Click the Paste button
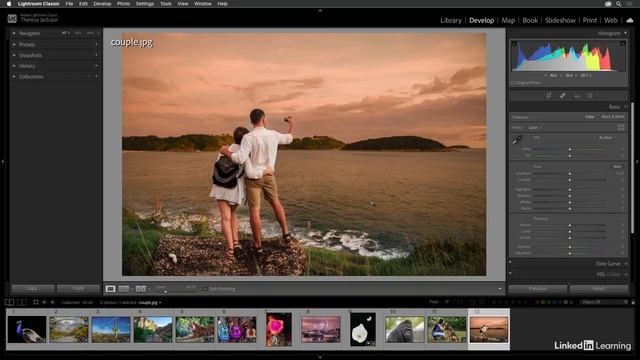 click(78, 289)
